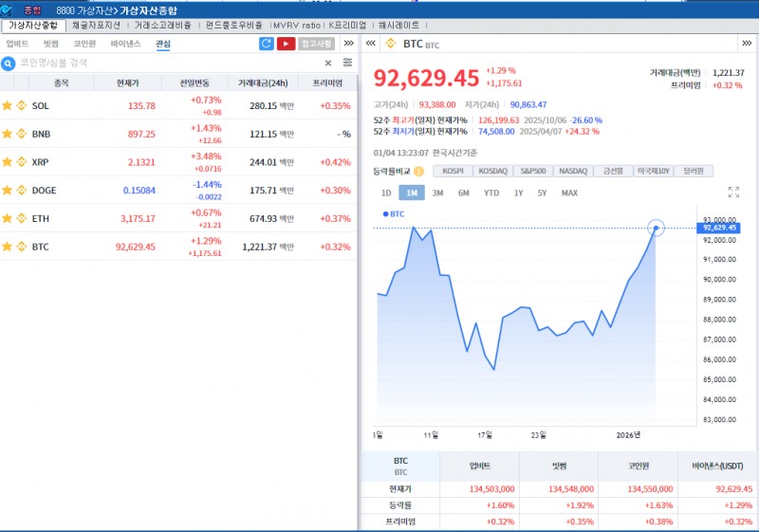Switch to the 빗썸 exchange tab
This screenshot has height=532, width=759.
point(51,44)
